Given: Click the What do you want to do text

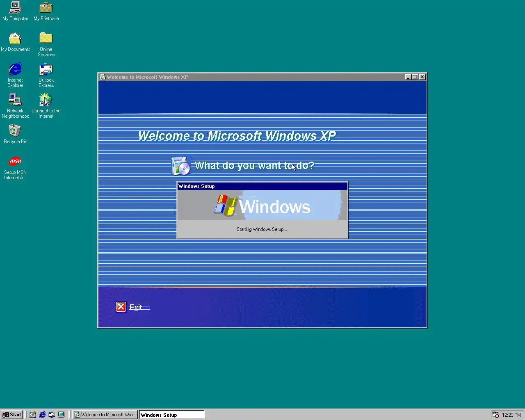Looking at the screenshot, I should coord(254,165).
